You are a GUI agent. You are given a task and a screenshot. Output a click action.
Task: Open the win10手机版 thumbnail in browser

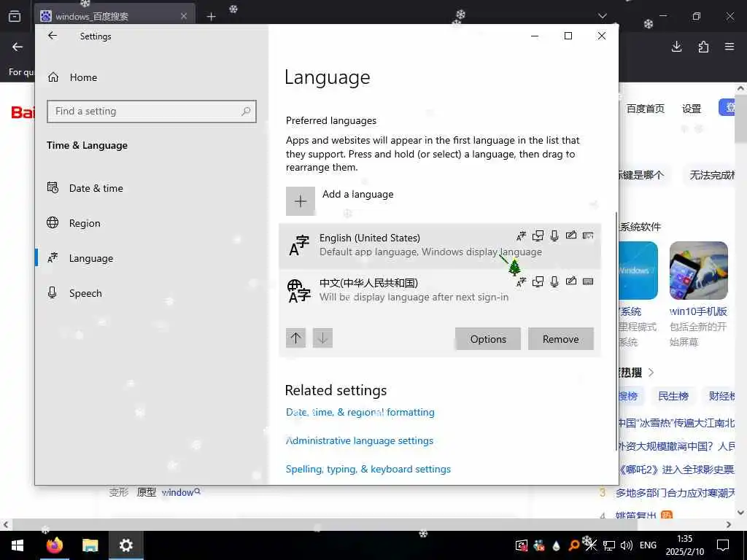[x=698, y=271]
